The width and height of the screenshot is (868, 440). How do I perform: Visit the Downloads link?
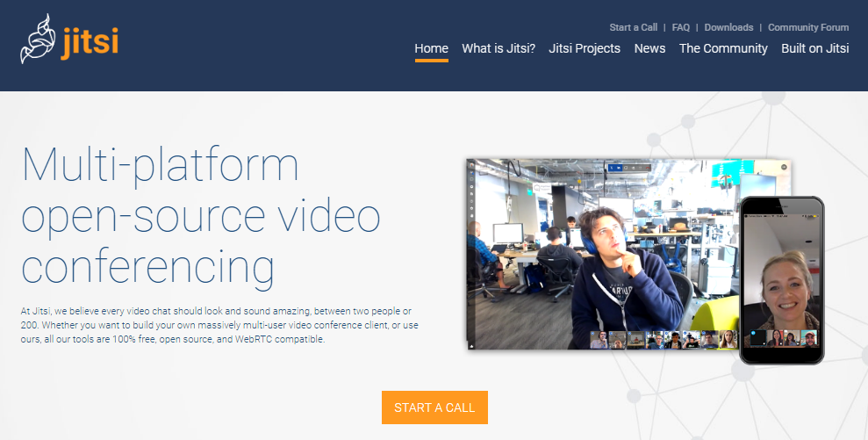(x=728, y=27)
